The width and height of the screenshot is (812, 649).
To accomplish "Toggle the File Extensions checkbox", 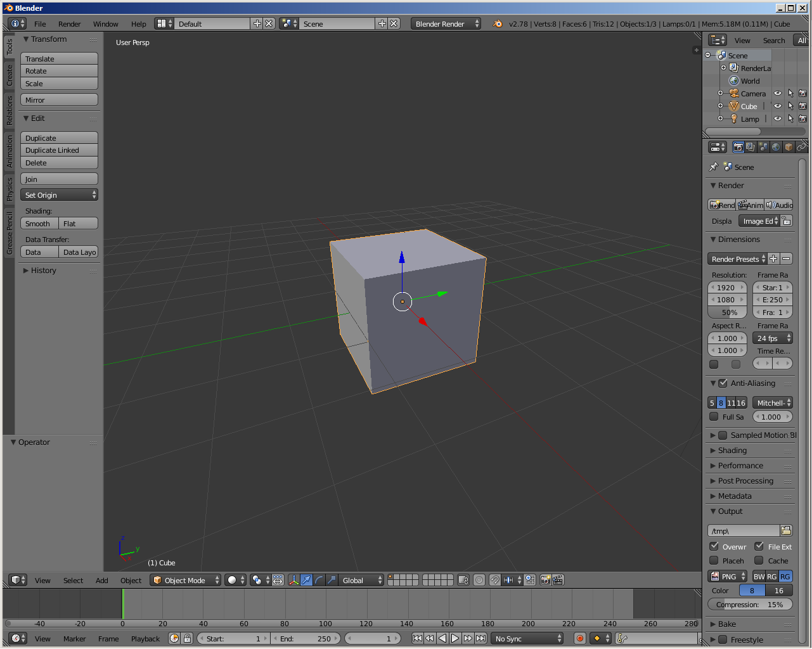I will click(759, 546).
